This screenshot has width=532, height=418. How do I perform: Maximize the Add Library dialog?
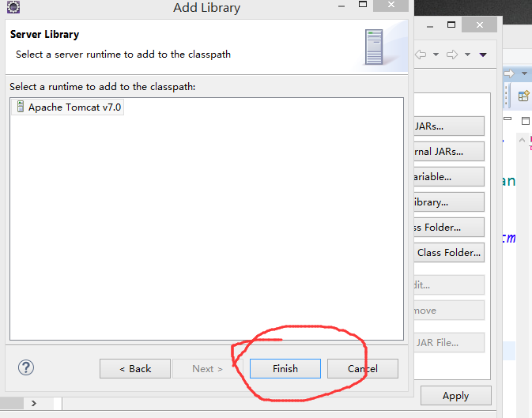coord(363,5)
